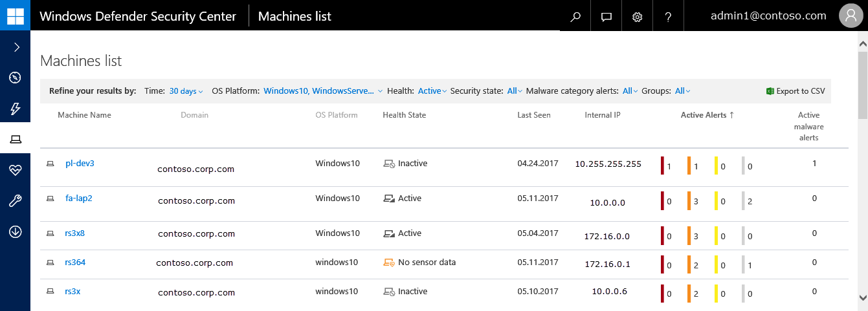Click the wrench settings icon in the sidebar
This screenshot has height=311, width=868.
15,201
